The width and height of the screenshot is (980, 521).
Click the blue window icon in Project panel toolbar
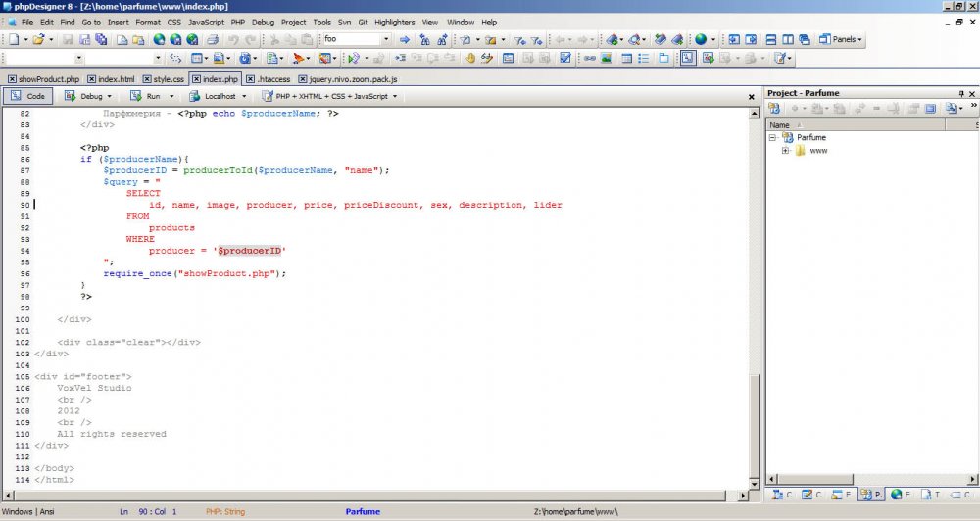931,108
